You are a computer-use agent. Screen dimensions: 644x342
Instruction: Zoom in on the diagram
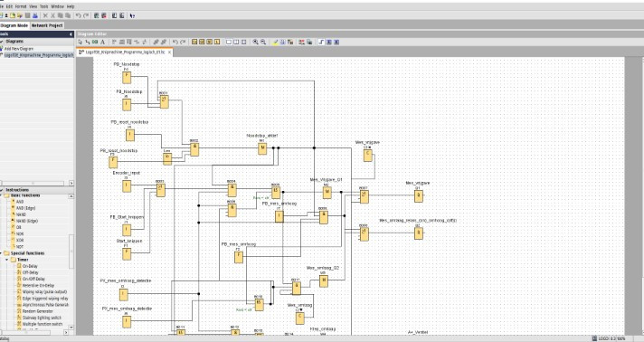[255, 42]
